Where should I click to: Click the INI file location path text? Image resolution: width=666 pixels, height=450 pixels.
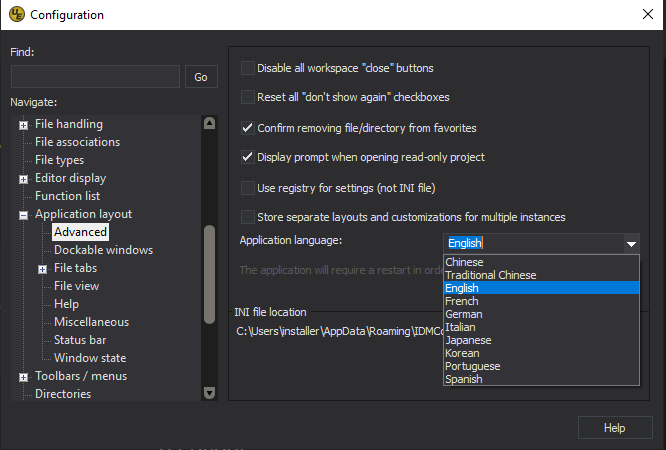point(340,331)
